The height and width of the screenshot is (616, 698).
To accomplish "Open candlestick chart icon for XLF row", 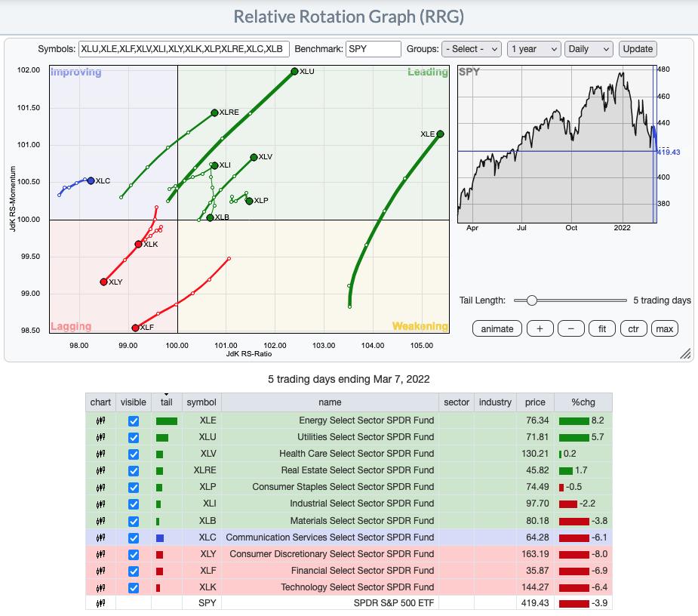I will [100, 571].
